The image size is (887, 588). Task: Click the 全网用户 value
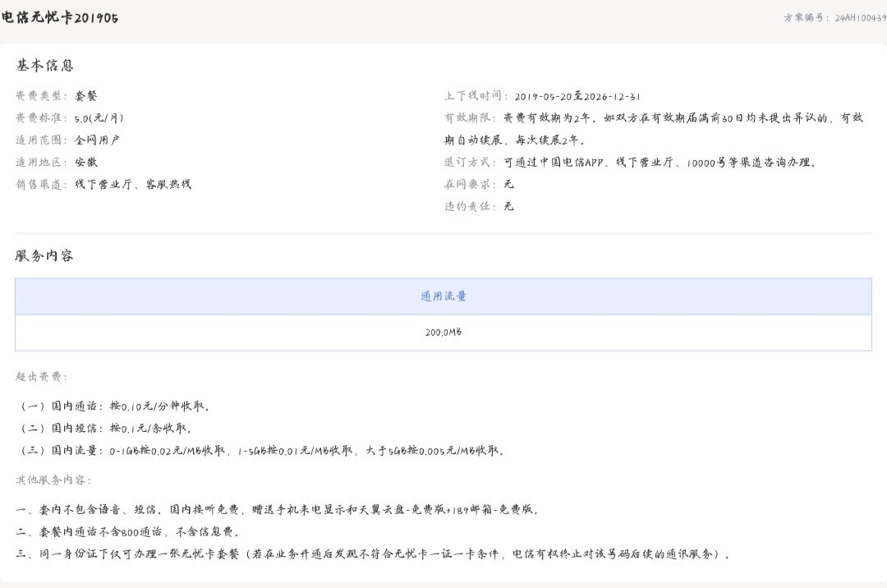click(97, 140)
